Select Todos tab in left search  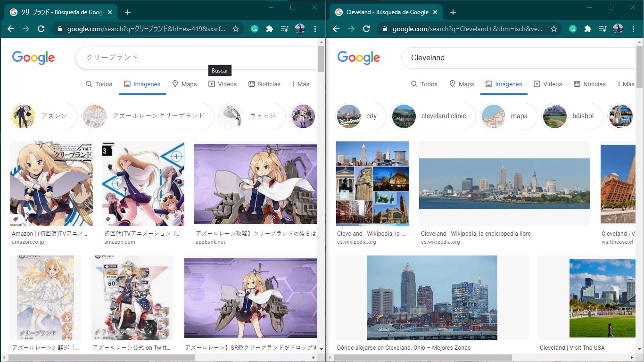(x=99, y=84)
